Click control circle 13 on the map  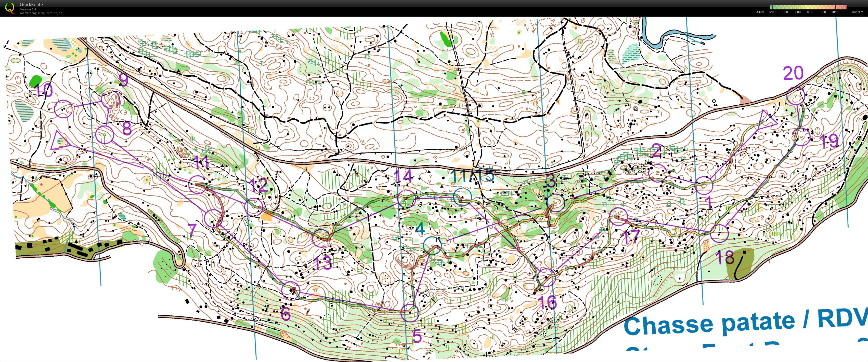pyautogui.click(x=321, y=238)
